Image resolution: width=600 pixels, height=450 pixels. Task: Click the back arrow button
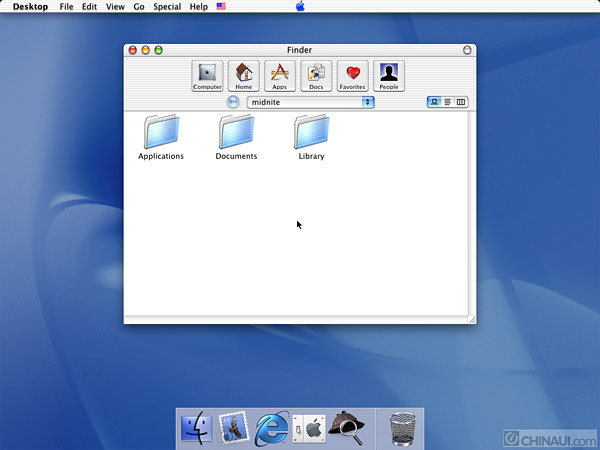233,102
